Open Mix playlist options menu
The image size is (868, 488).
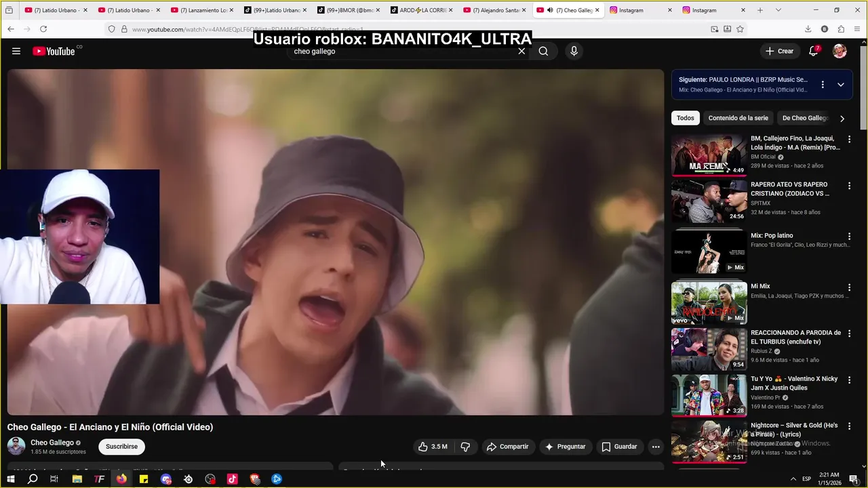tap(823, 85)
